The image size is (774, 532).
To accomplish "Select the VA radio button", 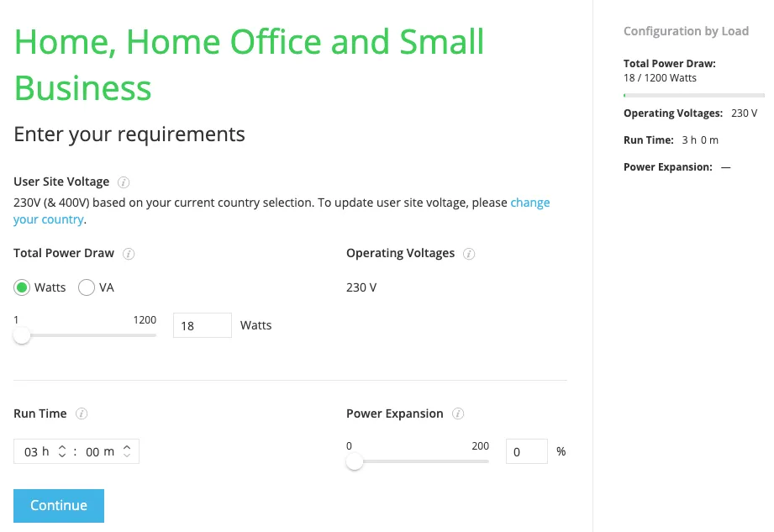I will click(87, 287).
